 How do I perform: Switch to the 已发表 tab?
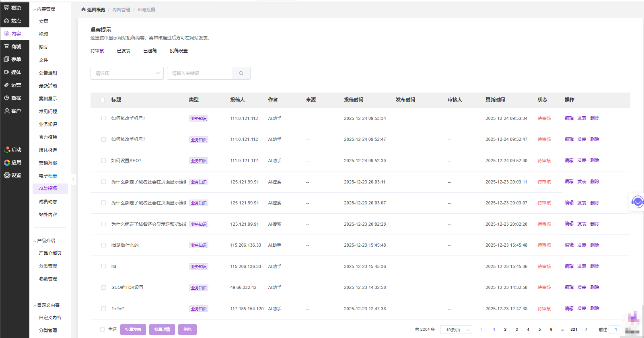click(x=123, y=51)
